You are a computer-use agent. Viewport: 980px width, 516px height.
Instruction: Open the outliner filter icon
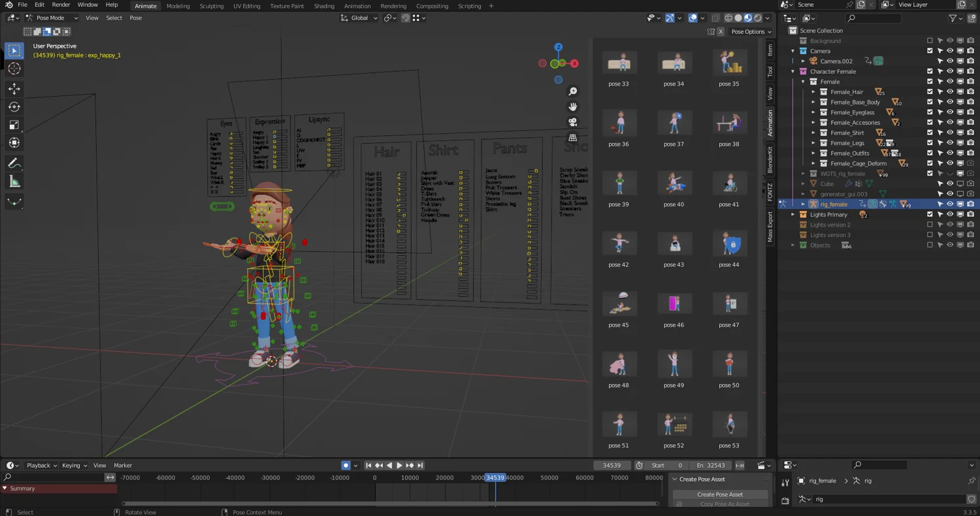(953, 18)
